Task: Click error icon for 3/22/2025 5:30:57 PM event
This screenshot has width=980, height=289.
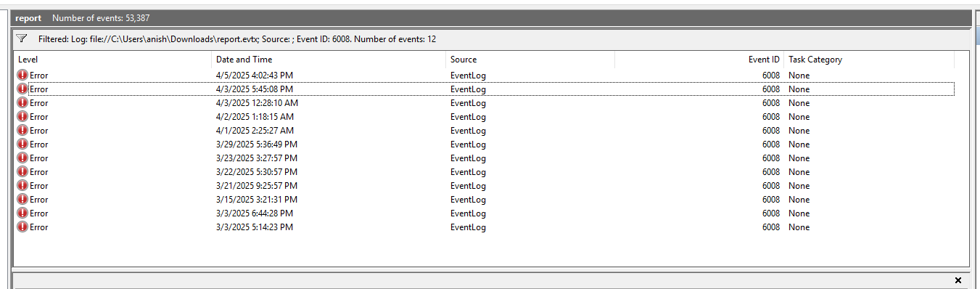Action: tap(22, 172)
